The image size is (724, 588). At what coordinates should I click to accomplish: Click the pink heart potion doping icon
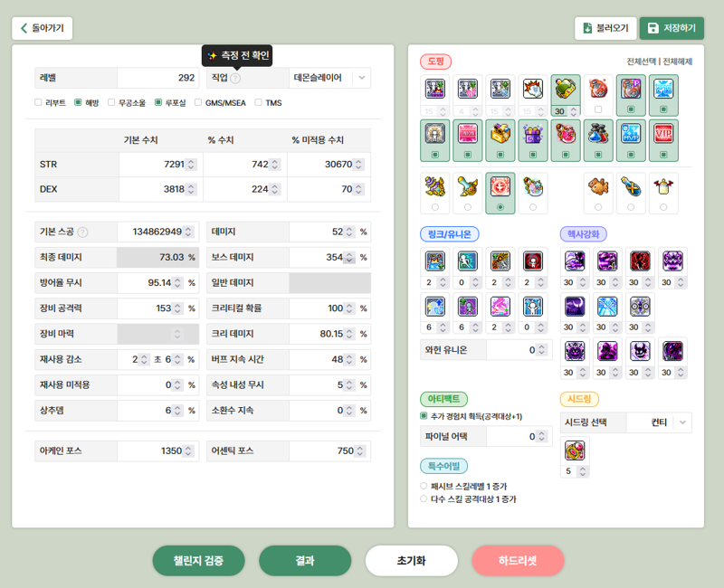(565, 134)
